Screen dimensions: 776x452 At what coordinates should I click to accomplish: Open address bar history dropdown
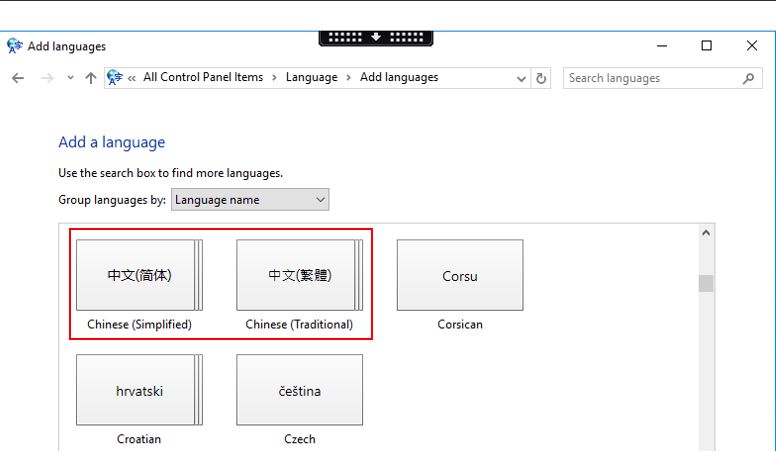coord(521,78)
